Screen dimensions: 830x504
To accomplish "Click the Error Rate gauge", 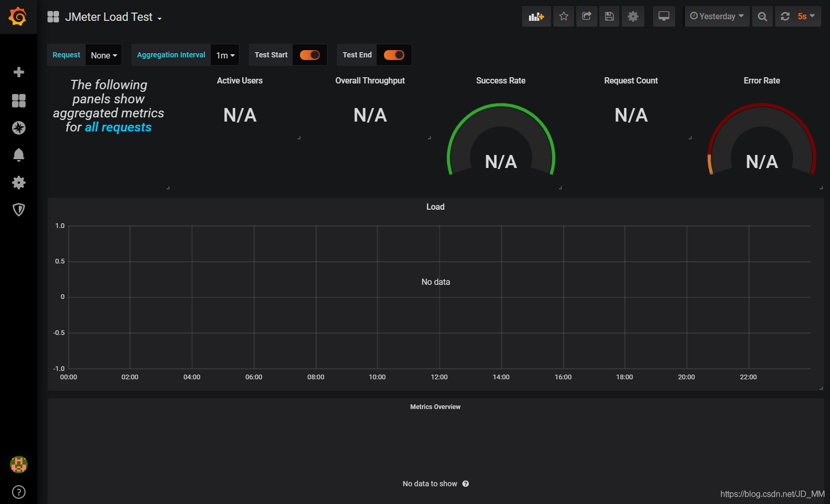I will (x=762, y=140).
